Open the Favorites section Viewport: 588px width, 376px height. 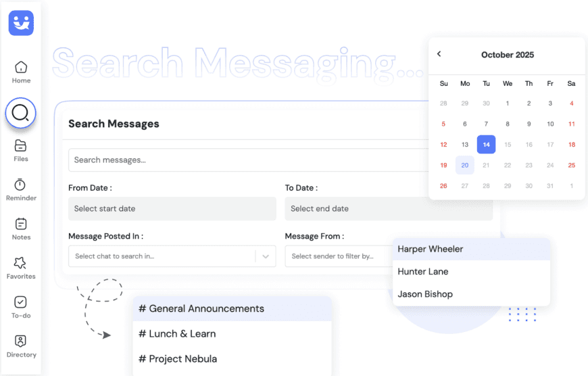pyautogui.click(x=21, y=268)
